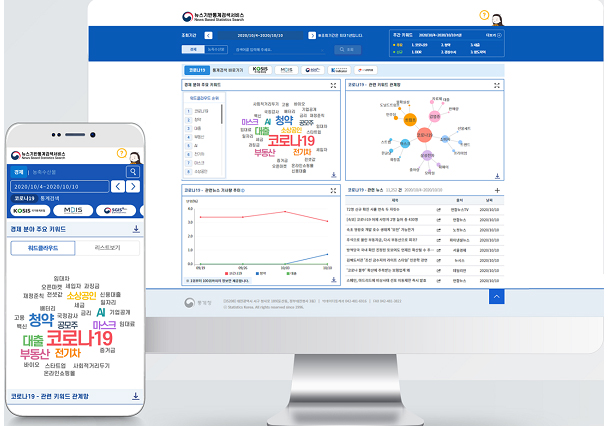Download the keyword relation network chart
Screen dimensions: 608x426
point(497,175)
